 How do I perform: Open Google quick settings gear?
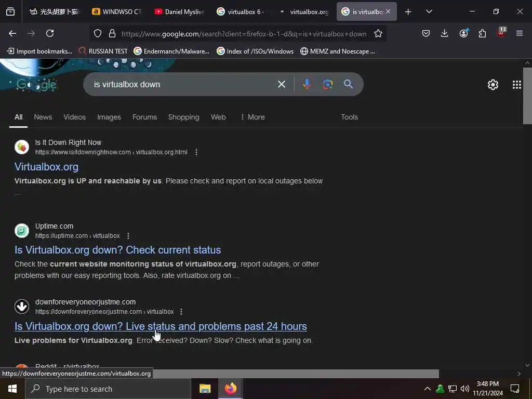coord(493,85)
